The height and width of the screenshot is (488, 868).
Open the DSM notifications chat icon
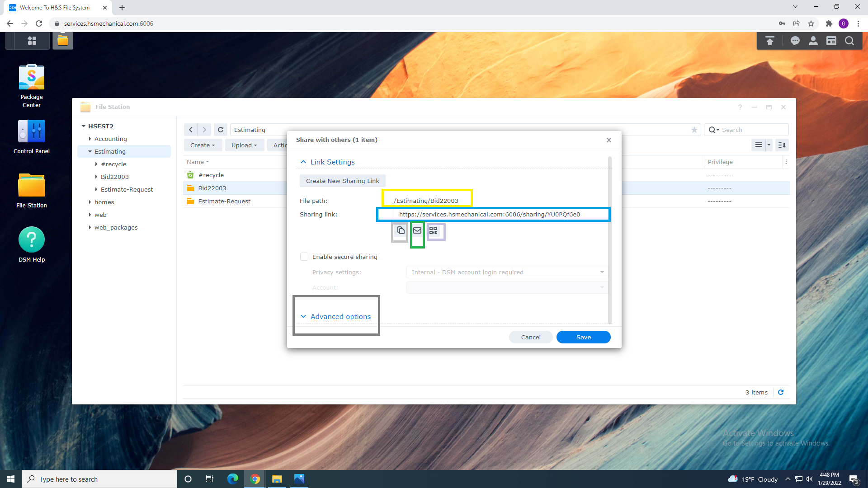[x=795, y=41]
